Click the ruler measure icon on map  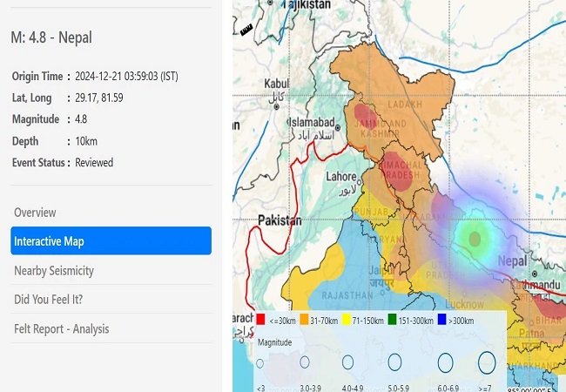coord(246,30)
